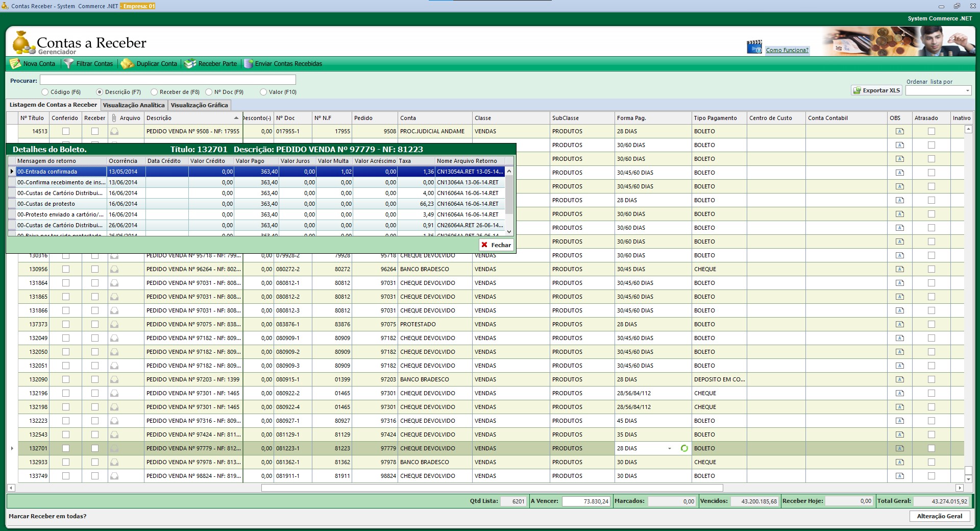Switch to Visualização Analítica tab
Image resolution: width=980 pixels, height=531 pixels.
134,105
